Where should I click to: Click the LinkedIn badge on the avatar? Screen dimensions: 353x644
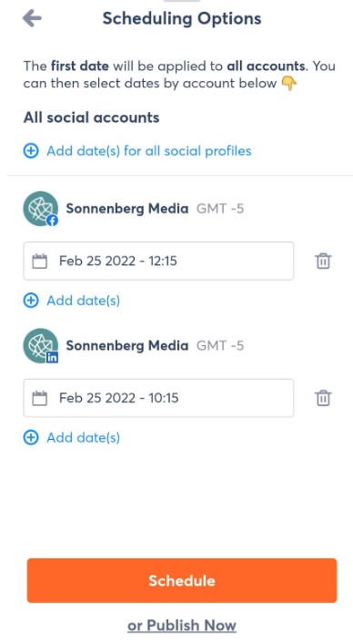point(52,357)
